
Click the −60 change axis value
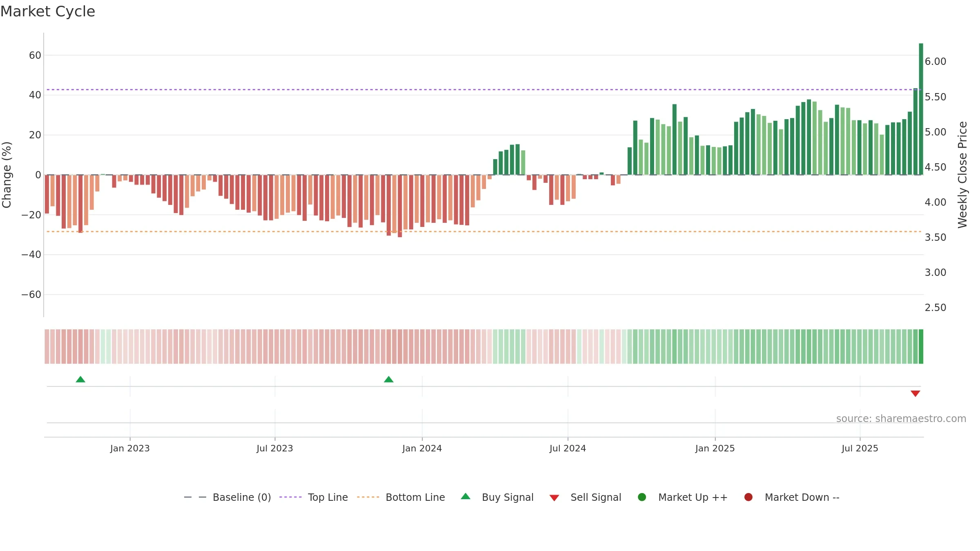click(31, 294)
